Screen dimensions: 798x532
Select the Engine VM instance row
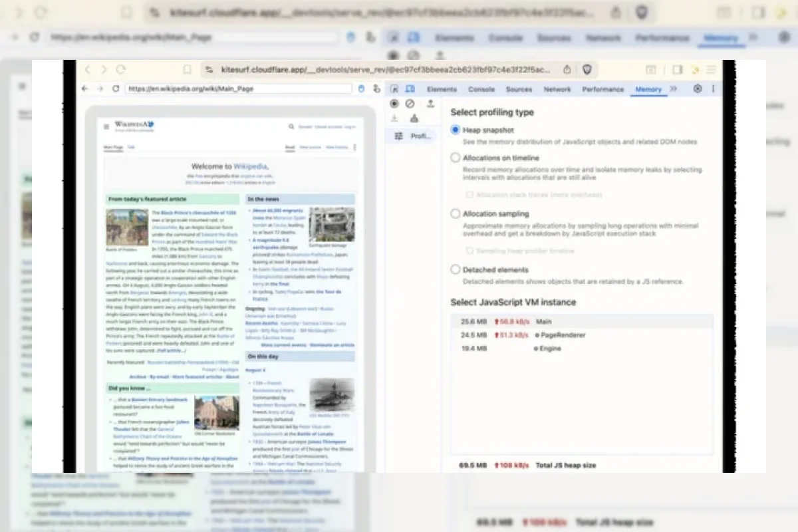click(x=582, y=348)
